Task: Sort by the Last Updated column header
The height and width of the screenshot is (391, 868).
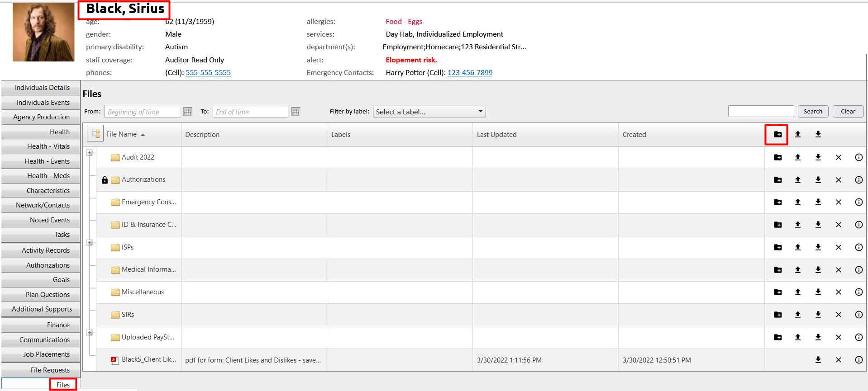Action: [496, 134]
